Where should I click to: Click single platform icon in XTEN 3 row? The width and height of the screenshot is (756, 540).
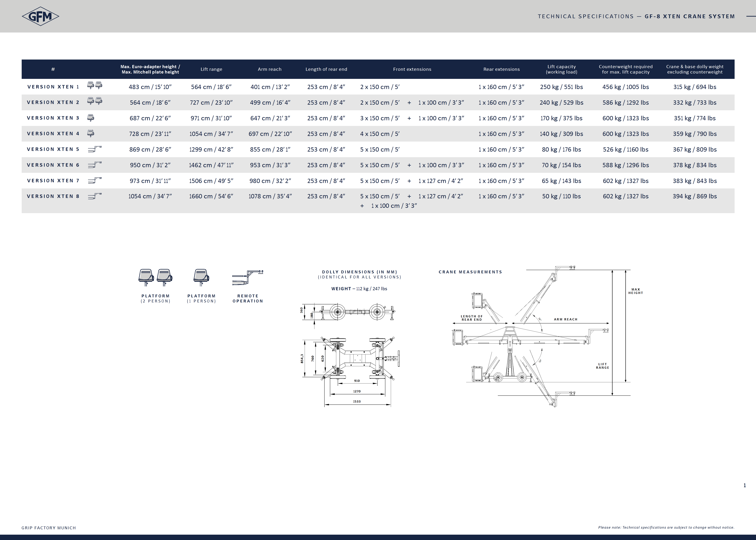tap(90, 118)
